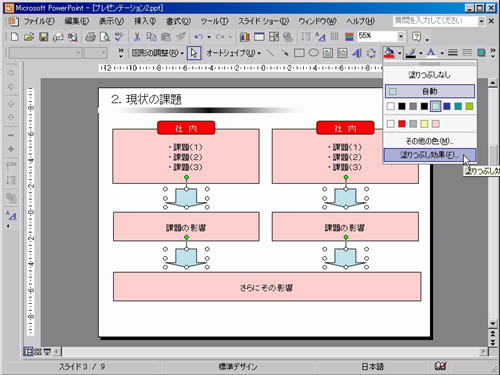Image resolution: width=500 pixels, height=375 pixels.
Task: Pick the dark blue fill swatch
Action: point(447,106)
